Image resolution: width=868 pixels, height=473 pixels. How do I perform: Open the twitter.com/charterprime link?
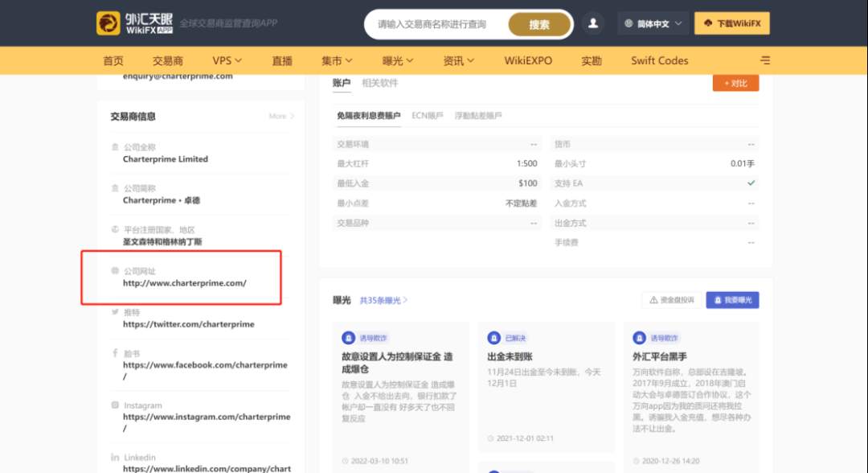click(x=189, y=324)
